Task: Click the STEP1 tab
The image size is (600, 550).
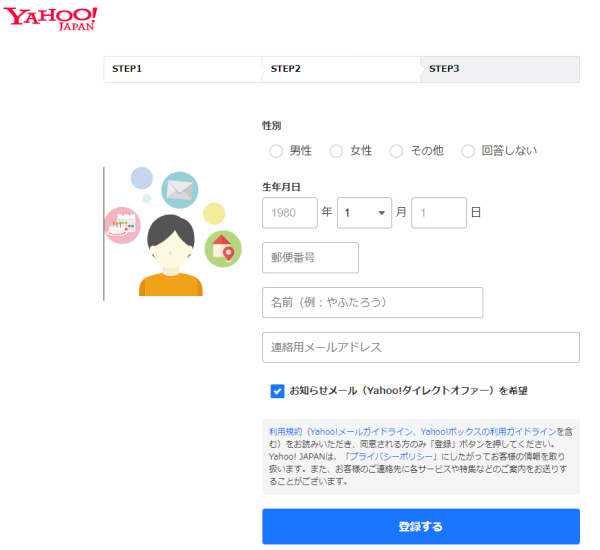Action: click(183, 69)
